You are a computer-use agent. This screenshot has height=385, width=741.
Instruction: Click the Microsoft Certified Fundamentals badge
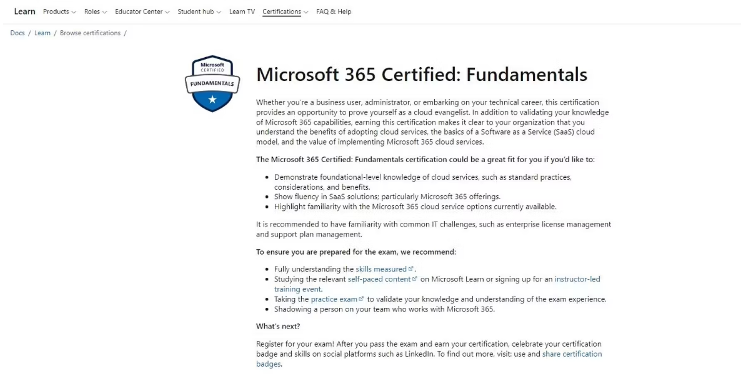(x=212, y=84)
